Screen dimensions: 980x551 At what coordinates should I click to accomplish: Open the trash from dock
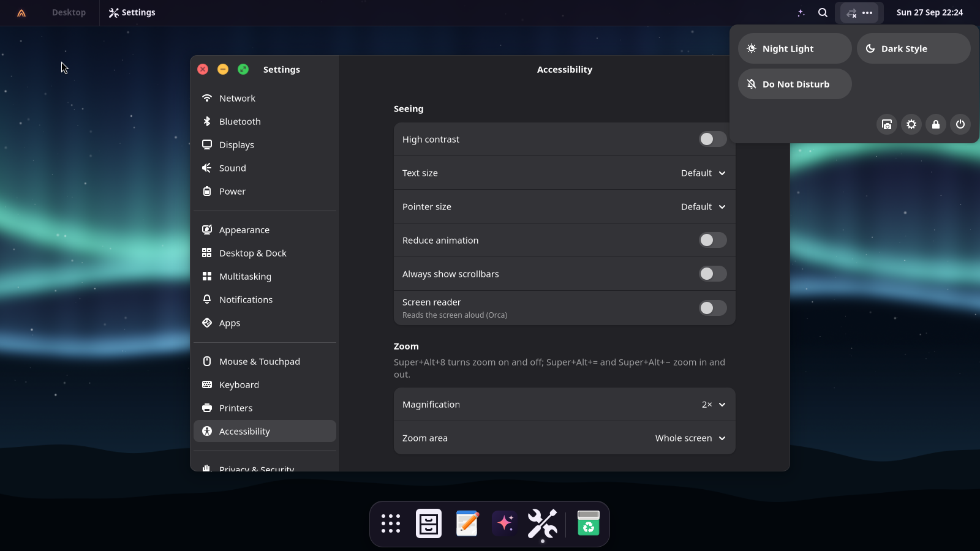coord(589,523)
